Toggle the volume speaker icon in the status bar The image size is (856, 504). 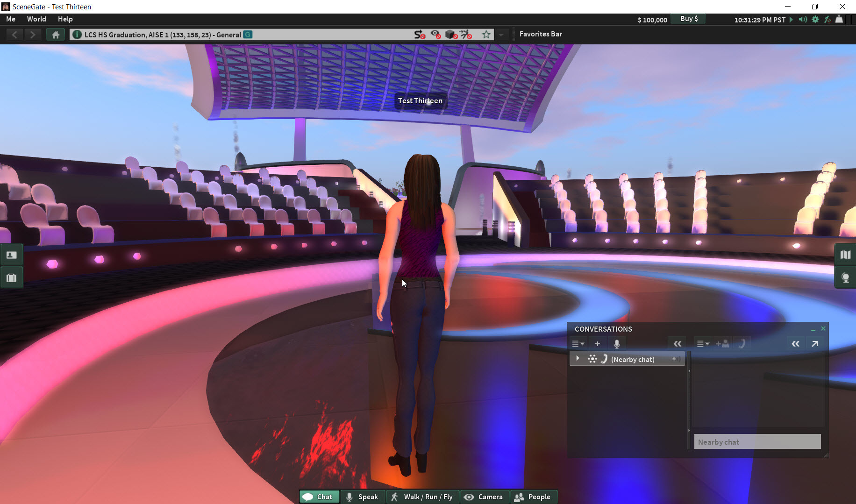[x=803, y=19]
